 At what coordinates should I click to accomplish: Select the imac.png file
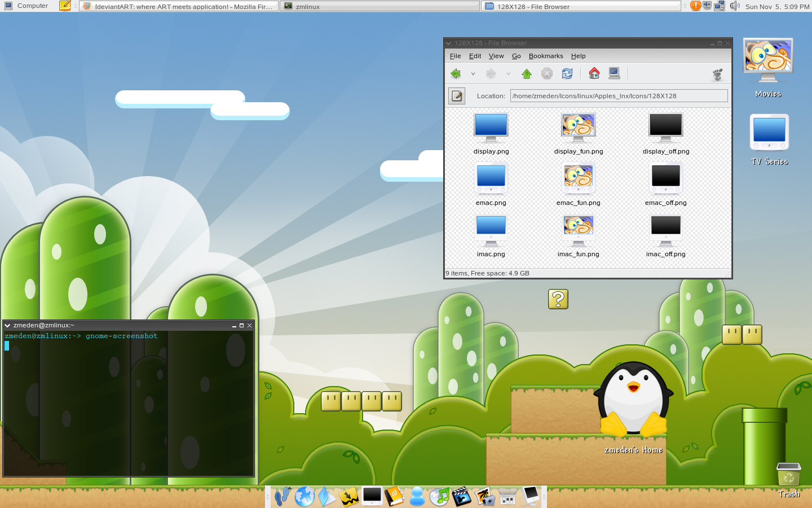click(x=491, y=236)
